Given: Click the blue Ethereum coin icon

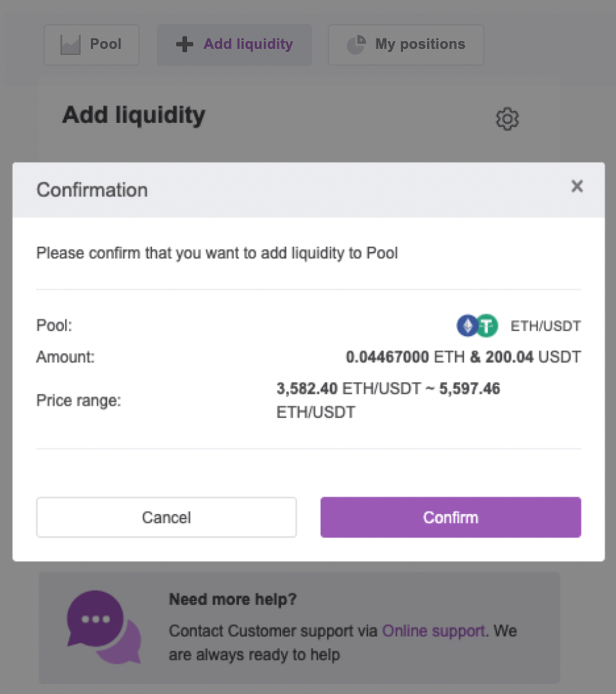Looking at the screenshot, I should (467, 326).
